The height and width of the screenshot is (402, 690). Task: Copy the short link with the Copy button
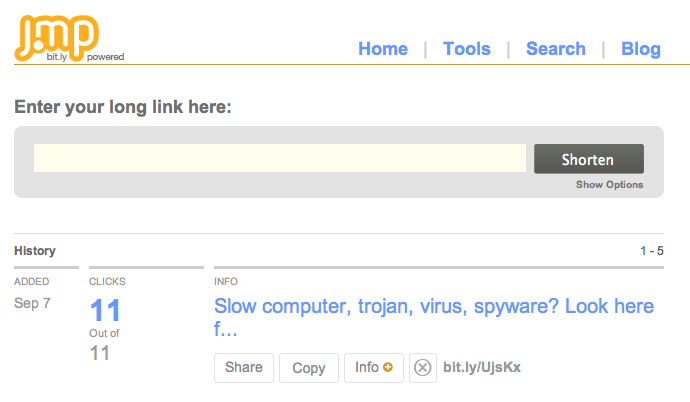click(309, 368)
